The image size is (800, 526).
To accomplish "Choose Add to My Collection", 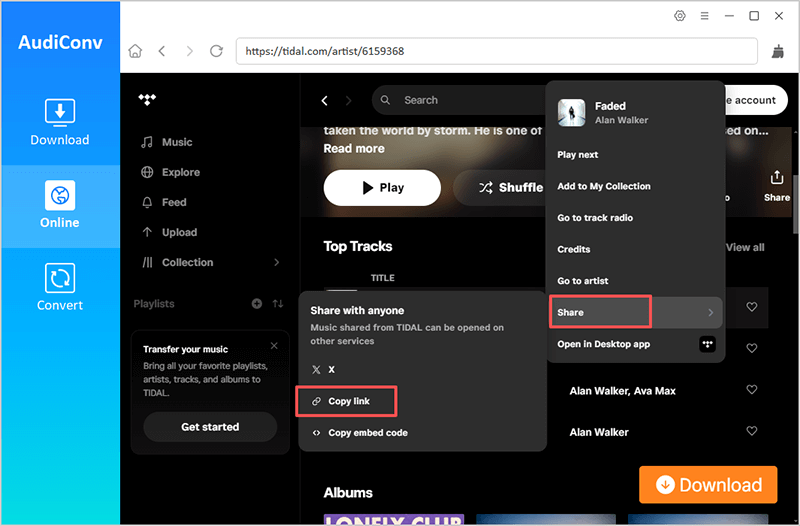I will [604, 186].
